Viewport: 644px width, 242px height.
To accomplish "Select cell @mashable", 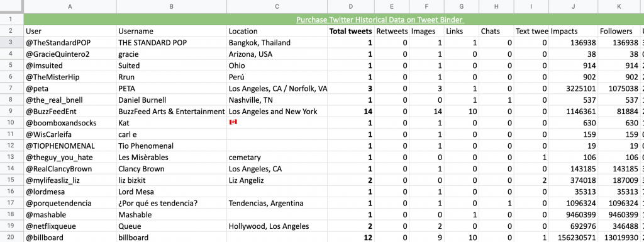I will pos(70,215).
